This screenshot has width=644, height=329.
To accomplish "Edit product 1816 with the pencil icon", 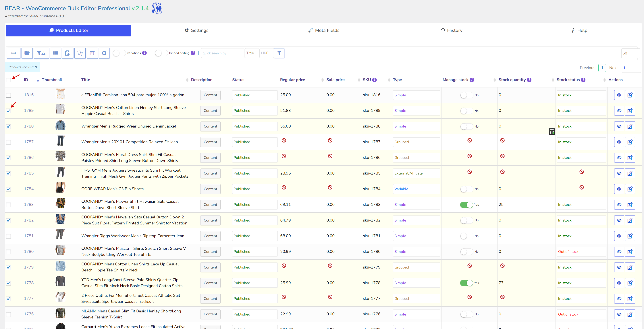I will 630,95.
